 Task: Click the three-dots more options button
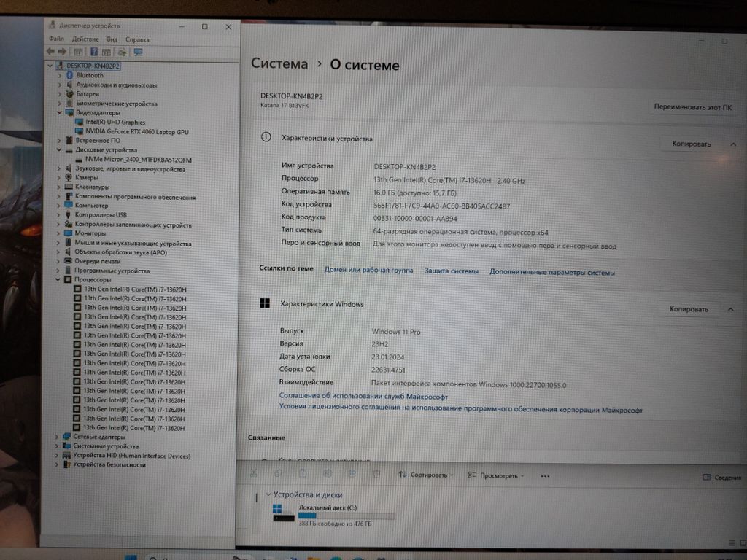point(545,475)
